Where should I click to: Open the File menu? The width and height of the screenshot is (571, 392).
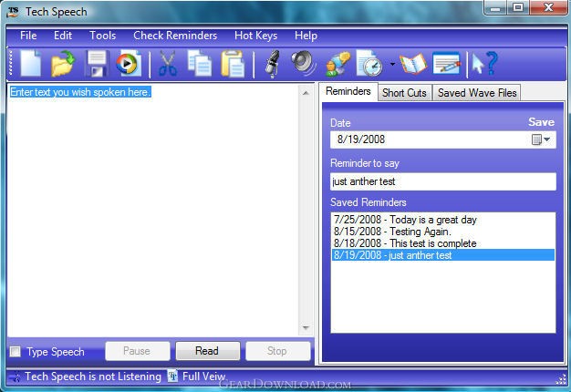tap(28, 36)
